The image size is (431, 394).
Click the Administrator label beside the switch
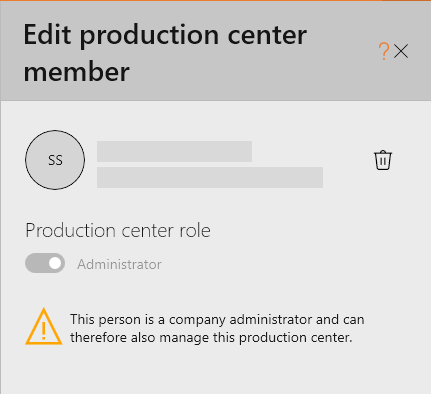click(119, 264)
